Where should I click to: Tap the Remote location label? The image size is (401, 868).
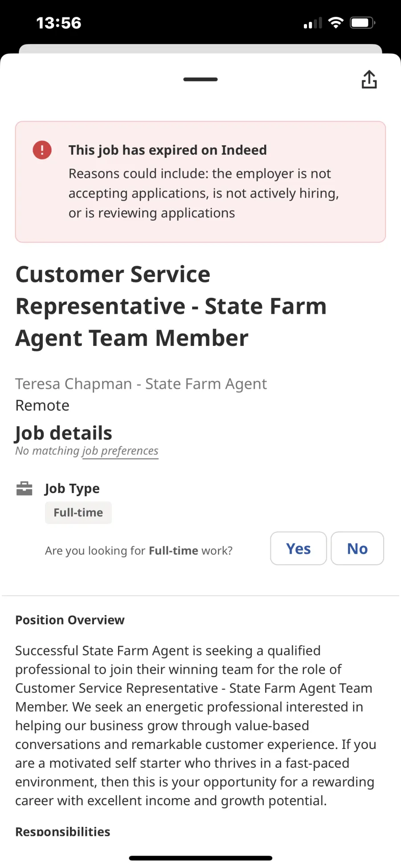42,406
